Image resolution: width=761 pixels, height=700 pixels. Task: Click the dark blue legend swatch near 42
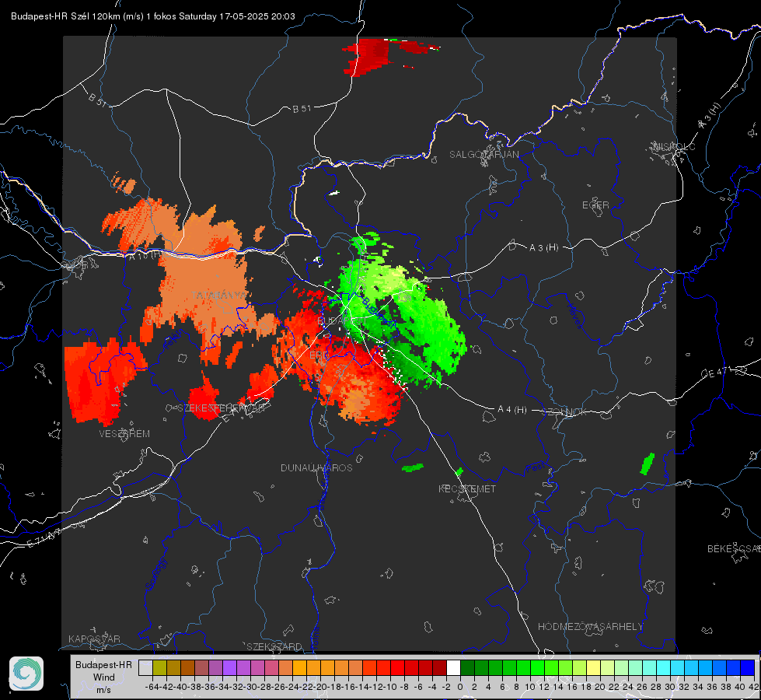click(x=748, y=667)
